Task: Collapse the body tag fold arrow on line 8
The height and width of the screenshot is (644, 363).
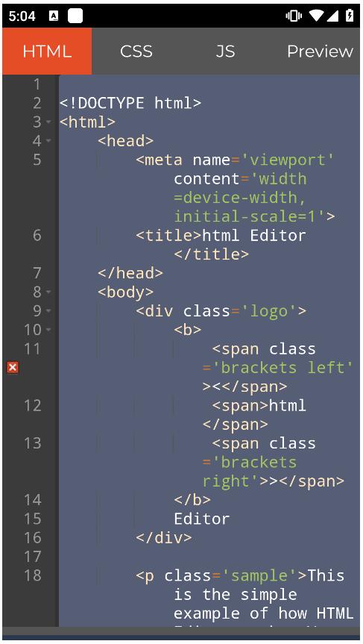Action: [x=48, y=292]
